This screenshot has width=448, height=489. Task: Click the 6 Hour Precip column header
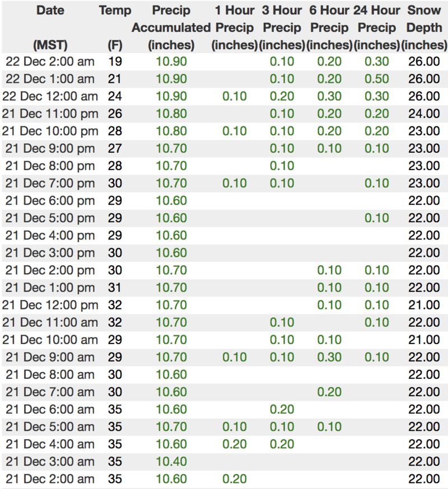329,27
